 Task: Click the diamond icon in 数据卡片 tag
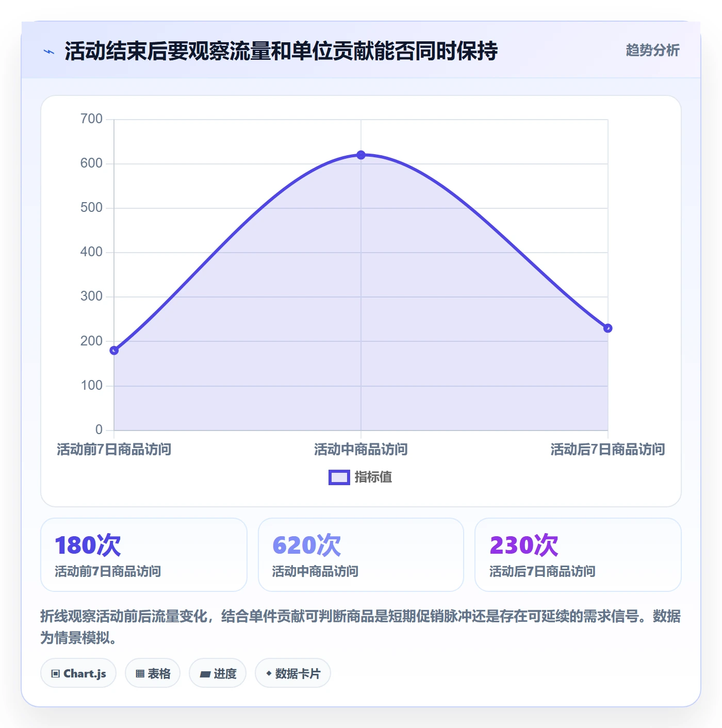pyautogui.click(x=269, y=673)
